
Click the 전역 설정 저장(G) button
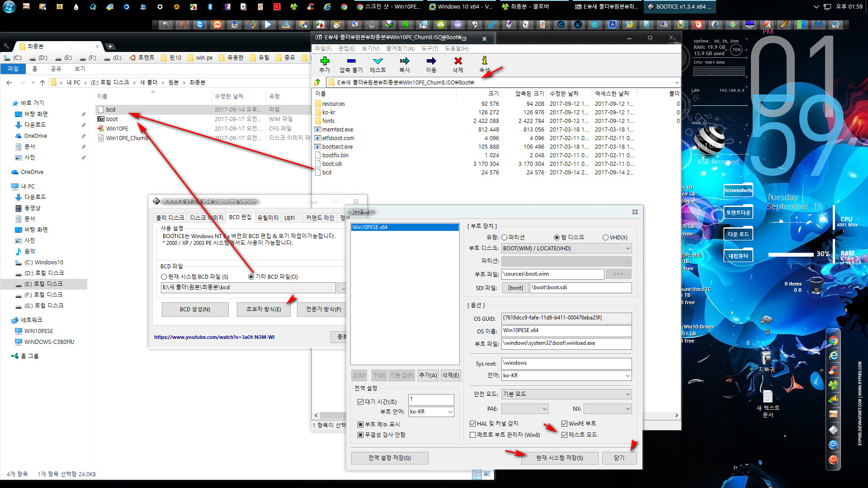coord(390,458)
